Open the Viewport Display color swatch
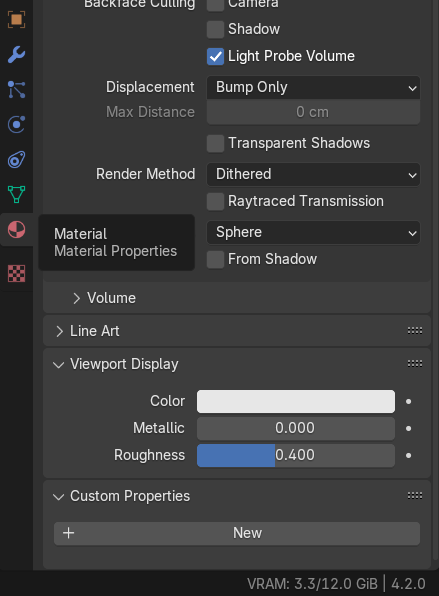The width and height of the screenshot is (439, 596). [296, 401]
